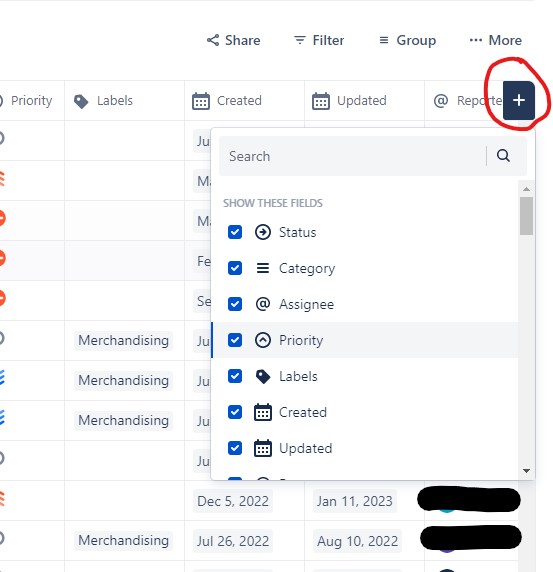The image size is (553, 572).
Task: Uncheck the Updated field checkbox
Action: click(x=235, y=448)
